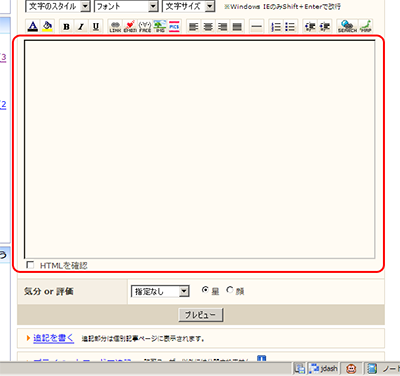Click inside the article body editor

click(x=200, y=149)
